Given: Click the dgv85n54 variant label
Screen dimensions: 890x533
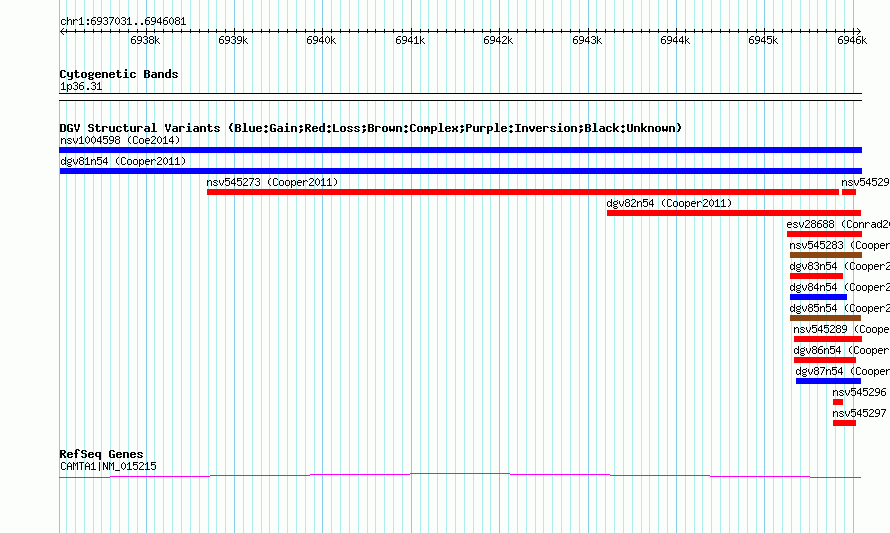Looking at the screenshot, I should [x=839, y=308].
